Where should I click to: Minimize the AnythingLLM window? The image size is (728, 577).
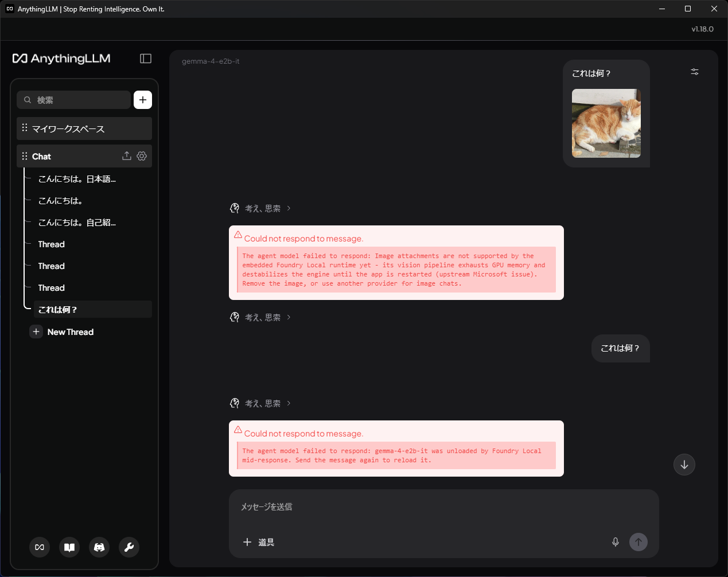tap(662, 9)
